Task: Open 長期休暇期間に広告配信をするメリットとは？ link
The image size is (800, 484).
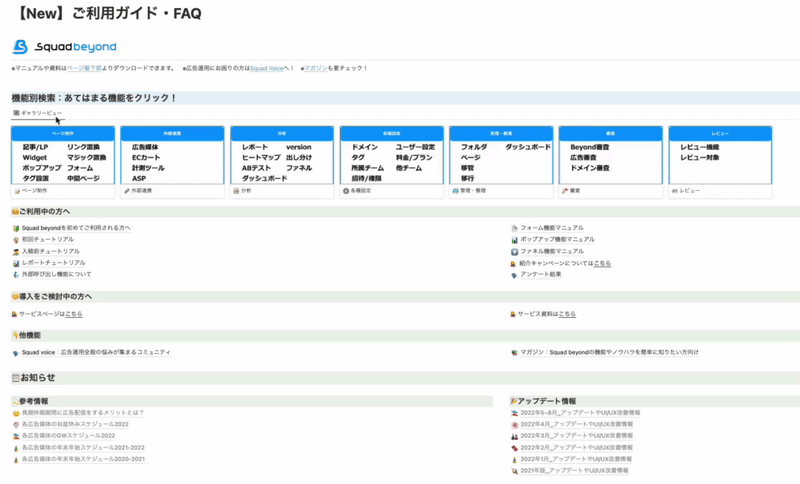Action: coord(83,413)
